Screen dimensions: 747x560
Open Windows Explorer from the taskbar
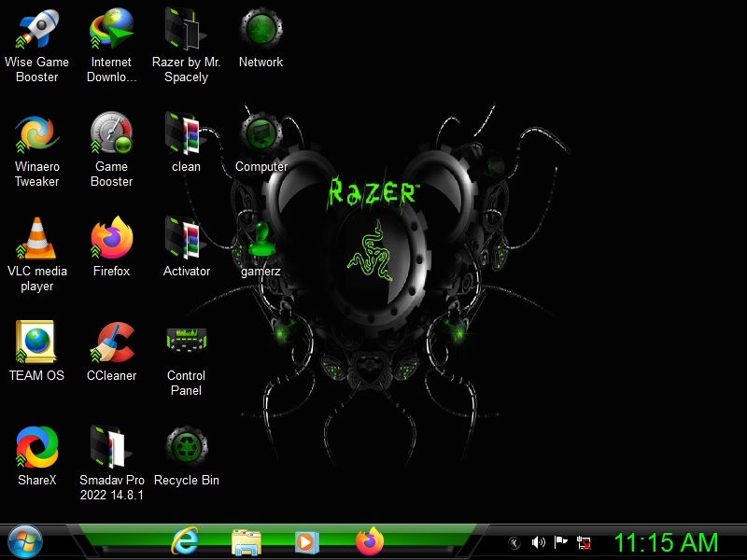coord(246,542)
